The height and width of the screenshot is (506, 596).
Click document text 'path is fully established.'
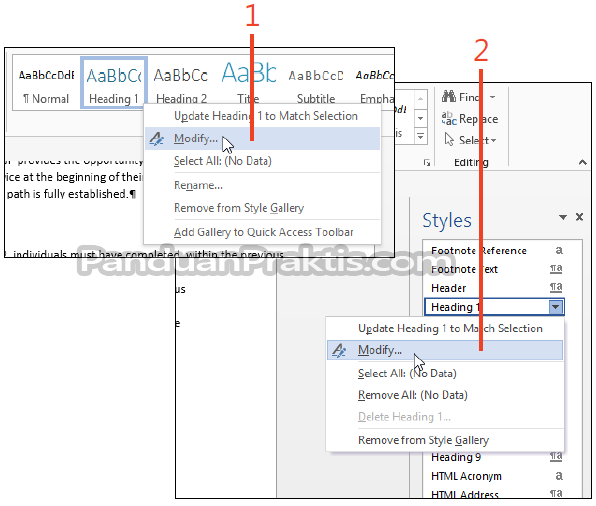(67, 194)
